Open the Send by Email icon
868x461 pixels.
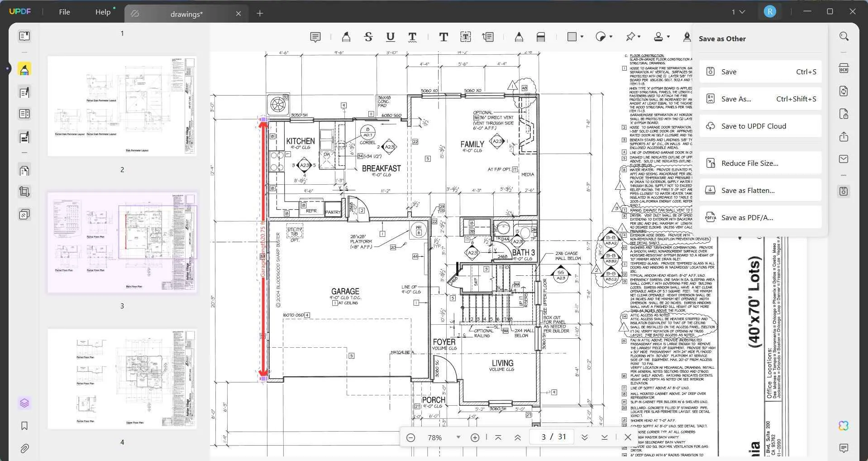pyautogui.click(x=844, y=159)
